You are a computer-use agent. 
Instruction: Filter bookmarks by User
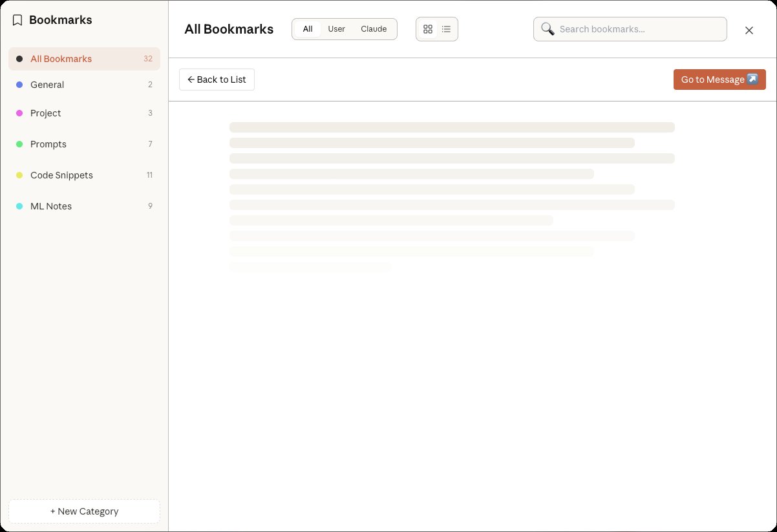pos(336,29)
